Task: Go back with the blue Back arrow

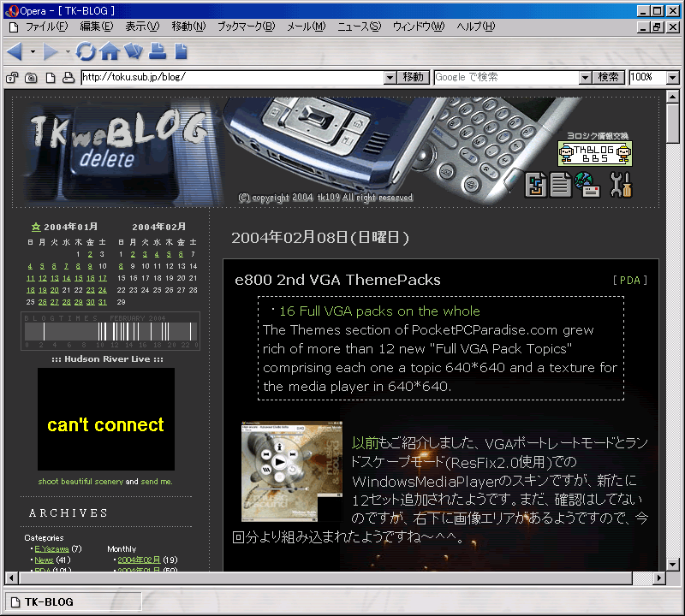Action: click(15, 51)
